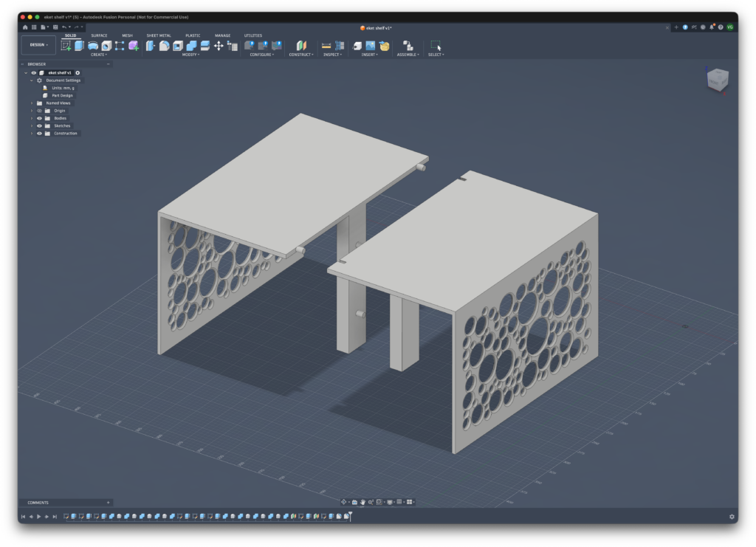Click the Assemble joint icon
Viewport: 756px width, 547px height.
tap(408, 46)
